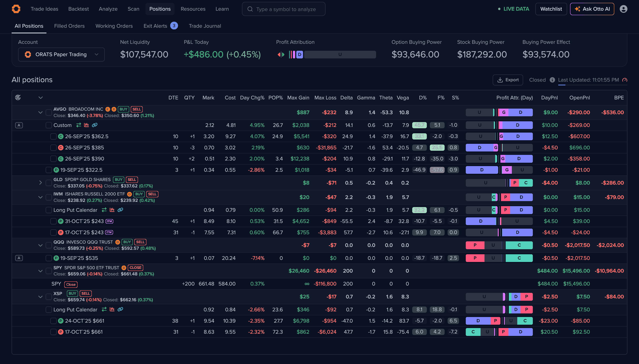Click the search magnifier icon
This screenshot has height=364, width=639.
(250, 9)
